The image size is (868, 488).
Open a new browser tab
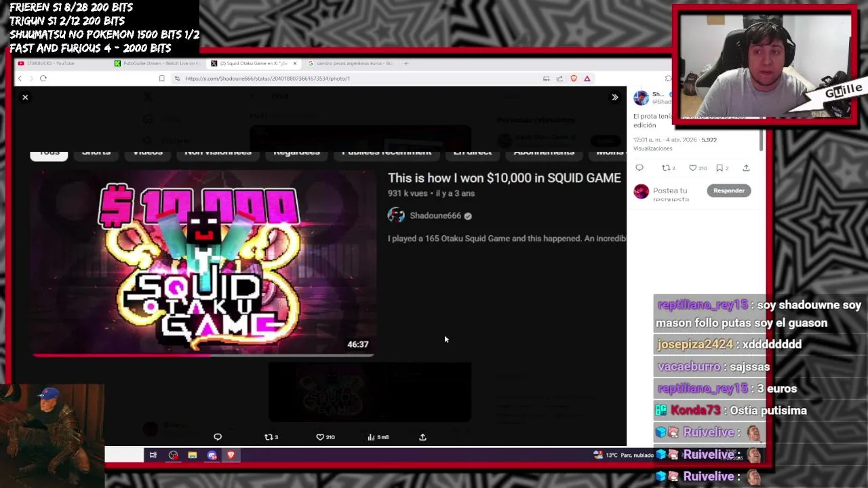[406, 64]
